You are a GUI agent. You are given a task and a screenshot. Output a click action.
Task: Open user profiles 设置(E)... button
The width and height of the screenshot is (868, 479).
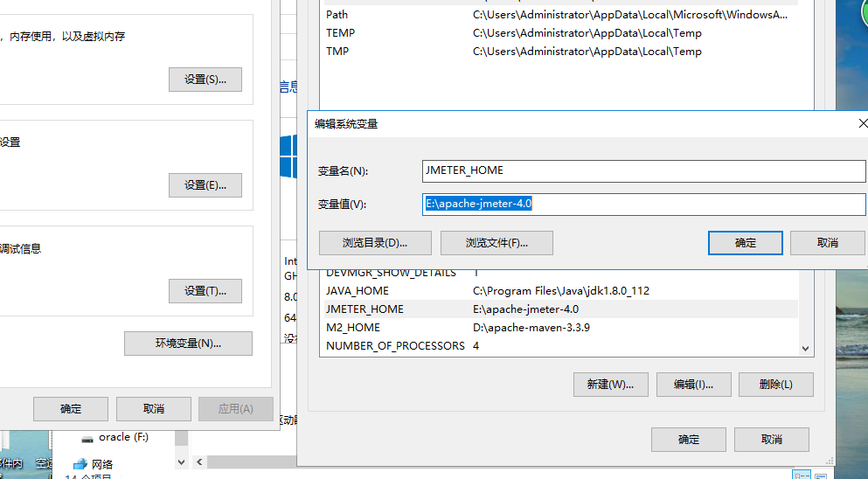[x=205, y=185]
